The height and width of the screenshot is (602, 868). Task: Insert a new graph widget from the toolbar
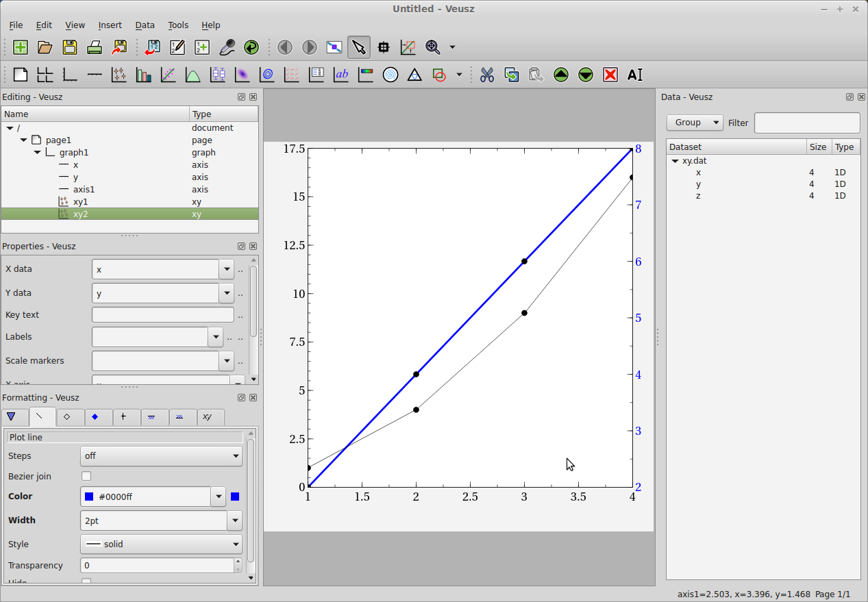[x=69, y=75]
